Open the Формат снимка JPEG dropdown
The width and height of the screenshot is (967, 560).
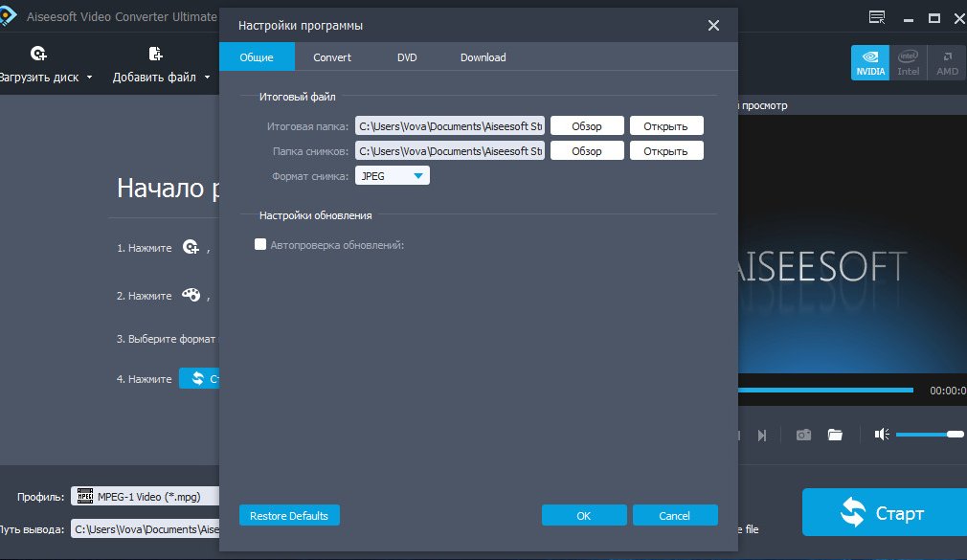393,176
